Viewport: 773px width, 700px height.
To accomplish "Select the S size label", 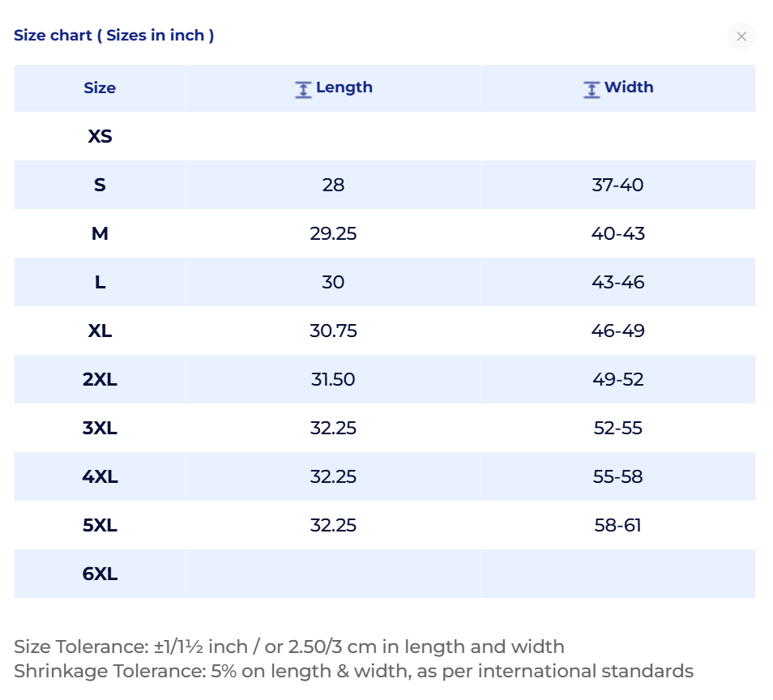I will [100, 185].
